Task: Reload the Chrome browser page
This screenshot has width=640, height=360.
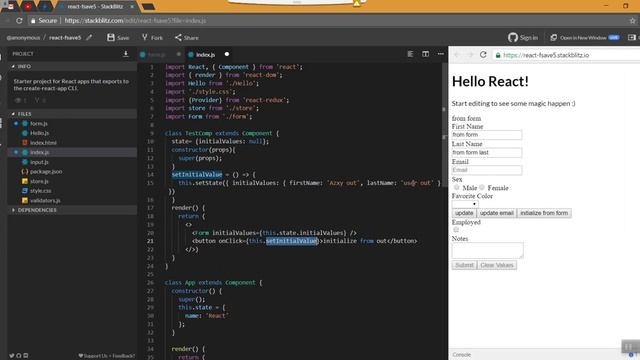Action: (x=19, y=20)
